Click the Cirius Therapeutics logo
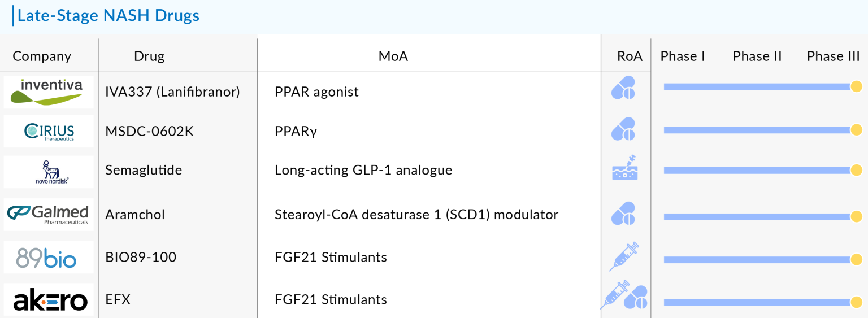The width and height of the screenshot is (868, 318). [x=49, y=132]
